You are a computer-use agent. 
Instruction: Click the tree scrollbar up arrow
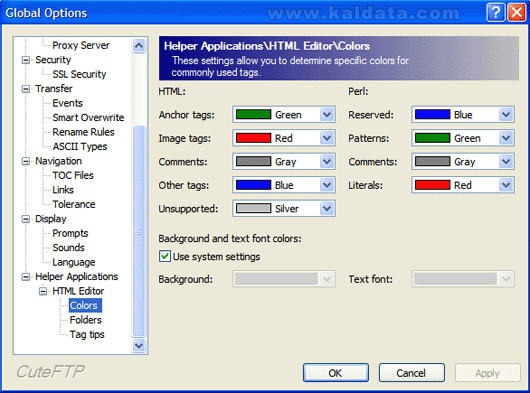pos(139,45)
